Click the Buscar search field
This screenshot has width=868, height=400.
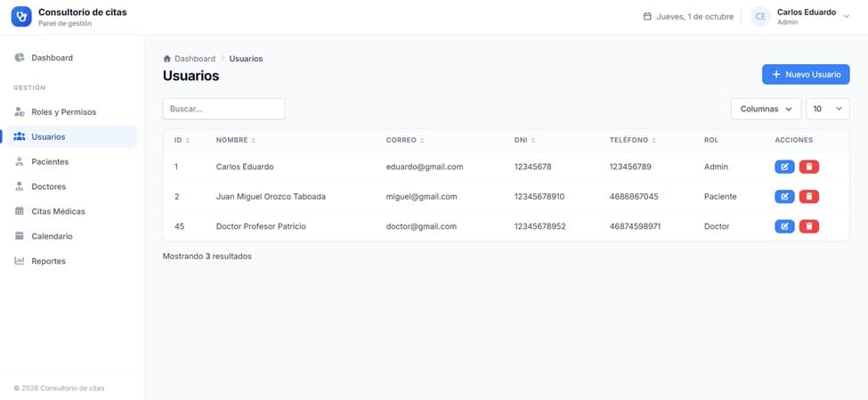tap(223, 110)
